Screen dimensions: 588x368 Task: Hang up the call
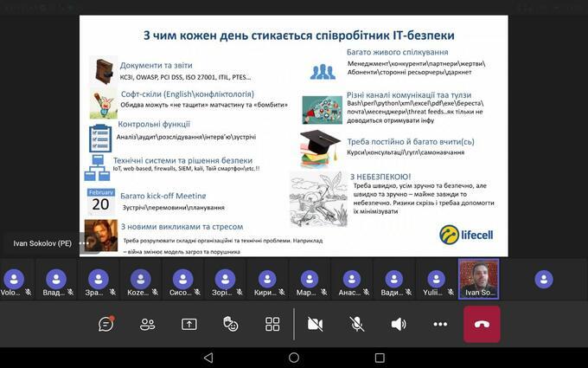[482, 324]
